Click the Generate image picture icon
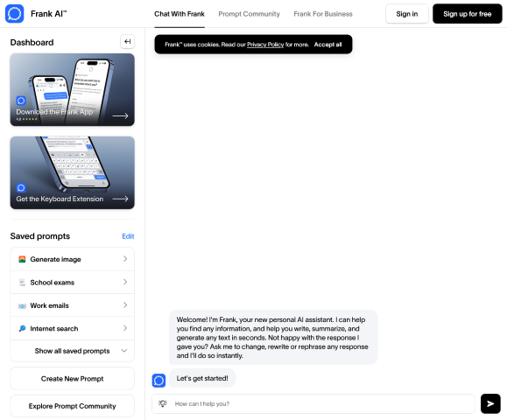The width and height of the screenshot is (507, 420). pos(22,259)
